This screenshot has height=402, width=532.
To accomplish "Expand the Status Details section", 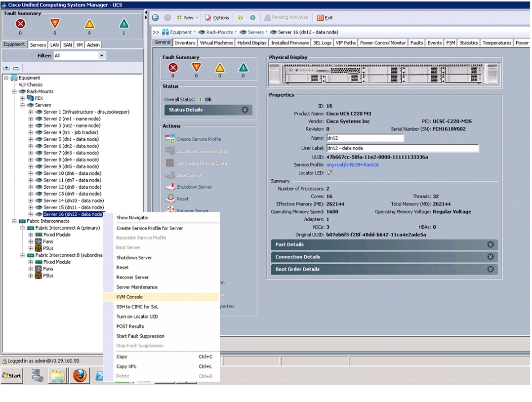I will pos(208,110).
